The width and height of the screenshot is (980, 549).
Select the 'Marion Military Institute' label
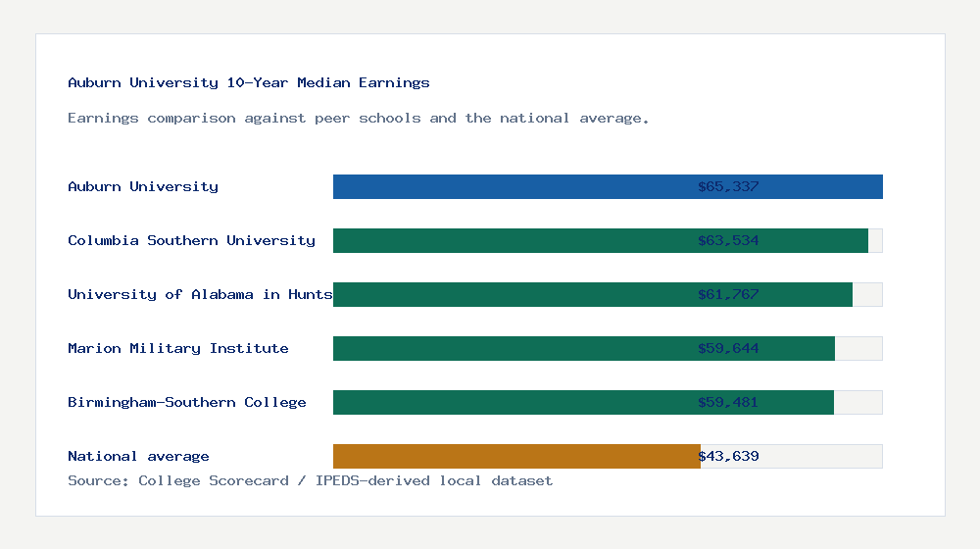[x=178, y=348]
